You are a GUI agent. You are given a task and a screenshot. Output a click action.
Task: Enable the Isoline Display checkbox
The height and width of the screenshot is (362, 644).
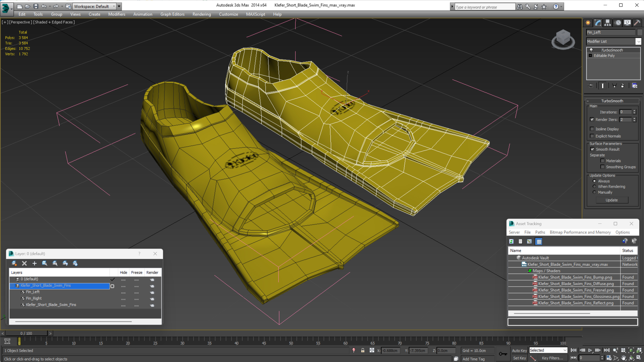click(592, 129)
